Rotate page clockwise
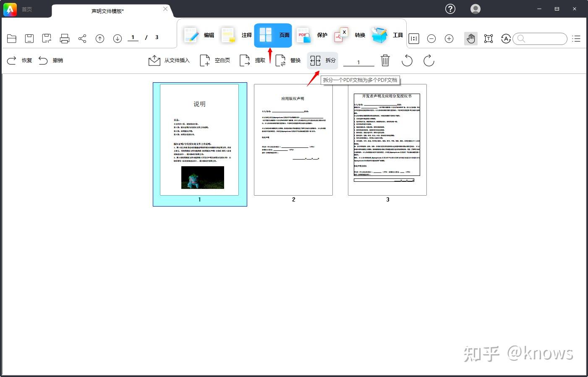This screenshot has height=377, width=588. click(x=429, y=60)
